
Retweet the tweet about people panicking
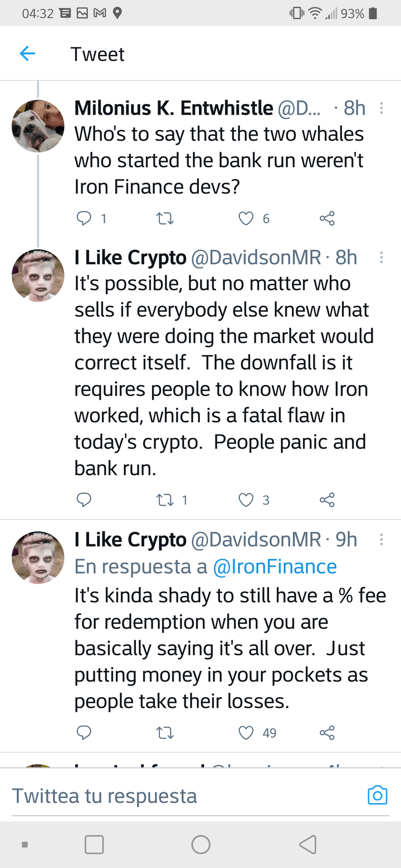tap(165, 500)
